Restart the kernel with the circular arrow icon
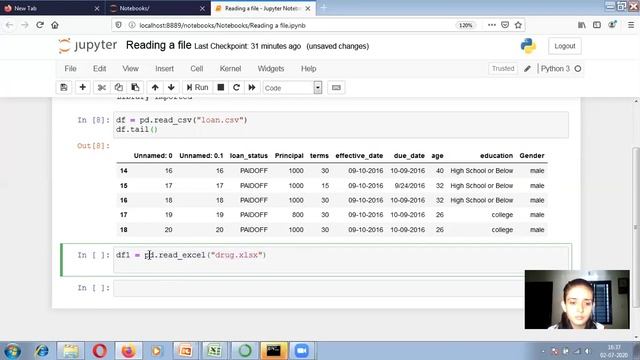 tap(236, 87)
